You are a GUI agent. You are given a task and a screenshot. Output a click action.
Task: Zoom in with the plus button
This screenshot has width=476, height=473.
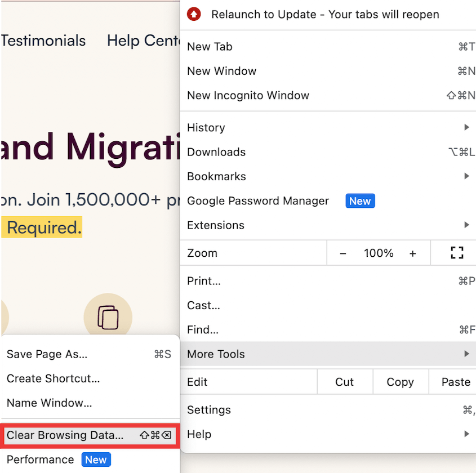pyautogui.click(x=412, y=253)
